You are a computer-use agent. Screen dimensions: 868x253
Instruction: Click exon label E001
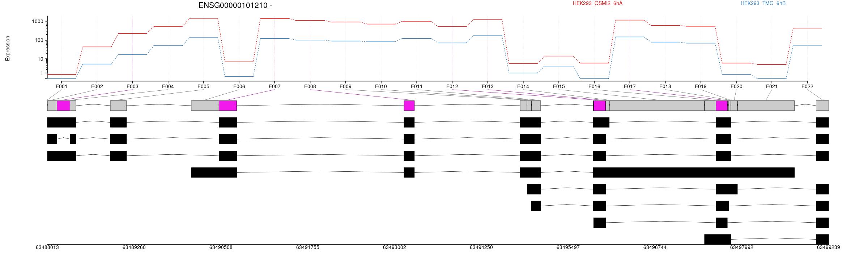click(x=61, y=86)
